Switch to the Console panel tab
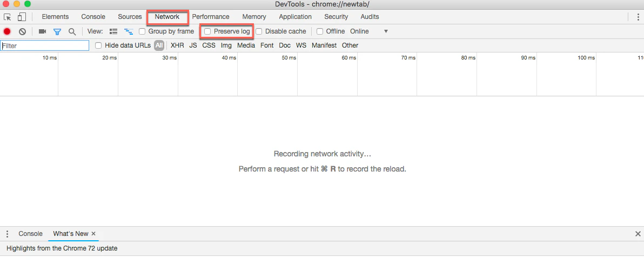Screen dimensions: 644x263 [x=93, y=17]
